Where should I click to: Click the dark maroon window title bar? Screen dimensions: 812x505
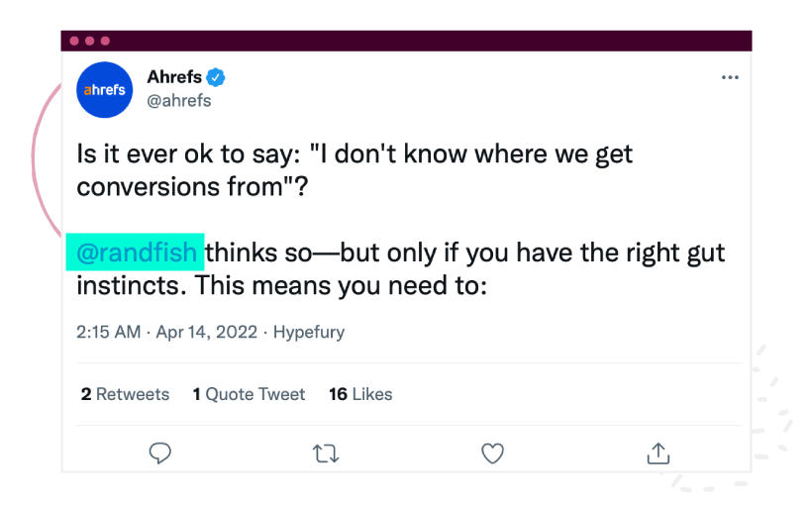pos(426,41)
